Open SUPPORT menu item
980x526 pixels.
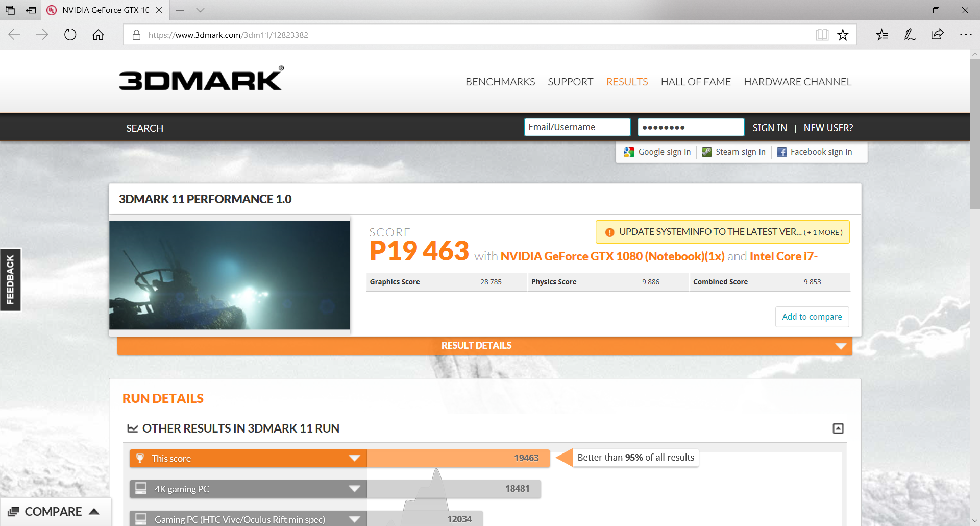click(570, 82)
